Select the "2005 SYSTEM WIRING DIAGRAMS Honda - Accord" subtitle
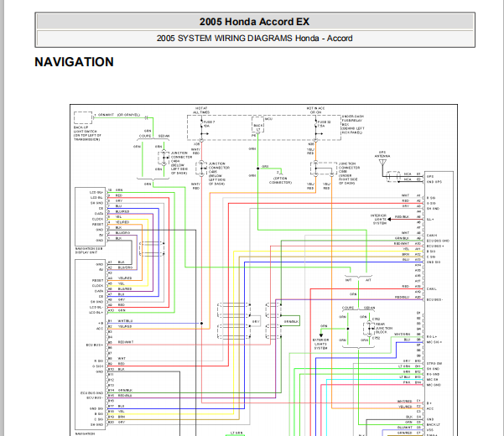 pyautogui.click(x=254, y=39)
